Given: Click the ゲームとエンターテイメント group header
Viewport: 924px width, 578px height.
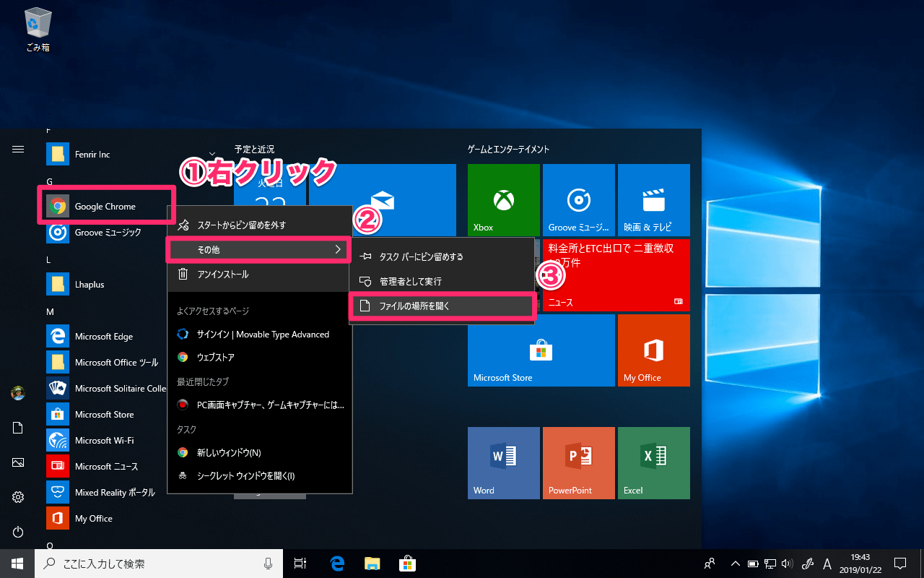Looking at the screenshot, I should [508, 149].
